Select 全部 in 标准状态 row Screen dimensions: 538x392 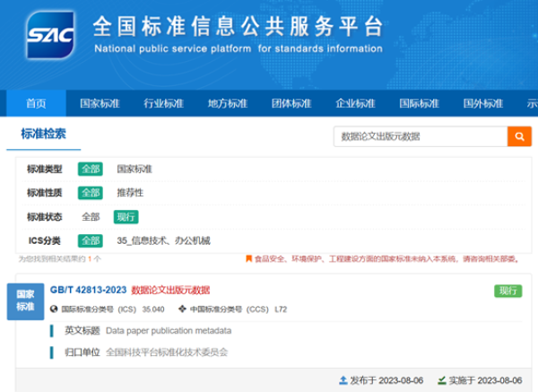tap(91, 216)
